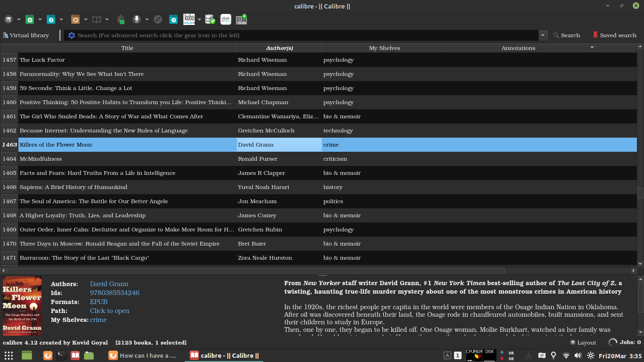Click the Killers of the Flower Moon cover thumbnail
Image resolution: width=644 pixels, height=362 pixels.
click(x=22, y=306)
